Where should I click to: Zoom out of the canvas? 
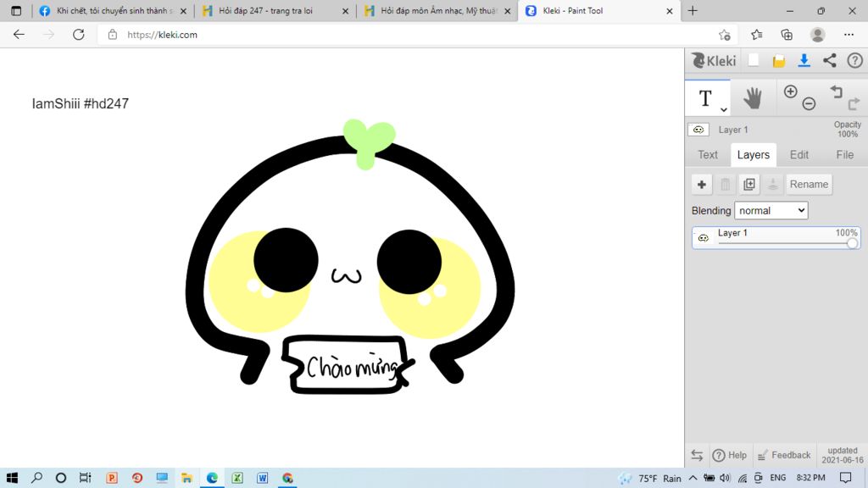809,103
